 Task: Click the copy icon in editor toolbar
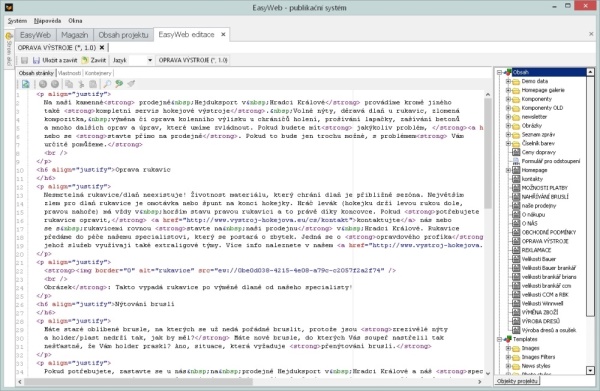click(x=69, y=84)
